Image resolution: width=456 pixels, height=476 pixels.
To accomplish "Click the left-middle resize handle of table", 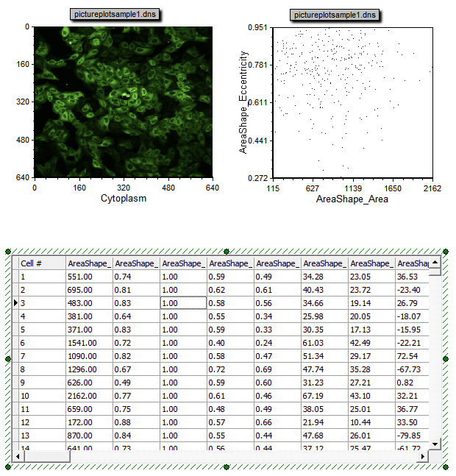I will pos(8,359).
